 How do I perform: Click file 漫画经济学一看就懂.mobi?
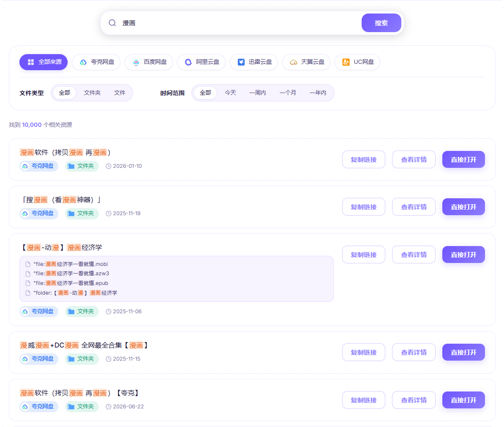click(71, 264)
